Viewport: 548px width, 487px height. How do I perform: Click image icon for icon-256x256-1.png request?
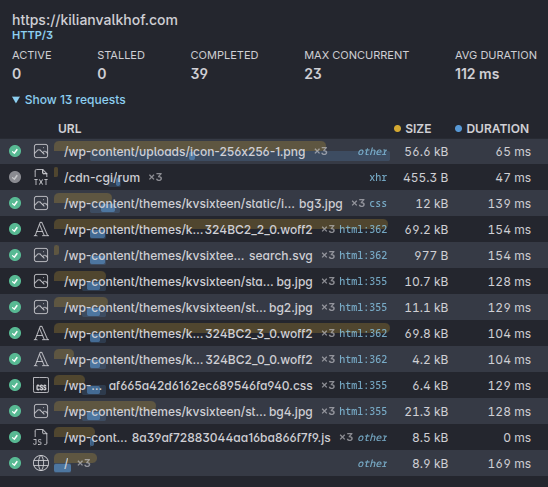[41, 151]
